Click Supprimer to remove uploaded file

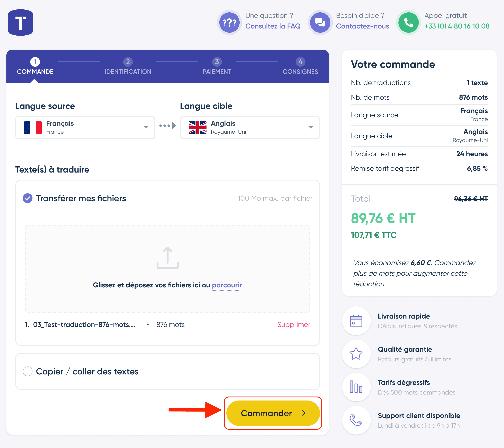[294, 325]
